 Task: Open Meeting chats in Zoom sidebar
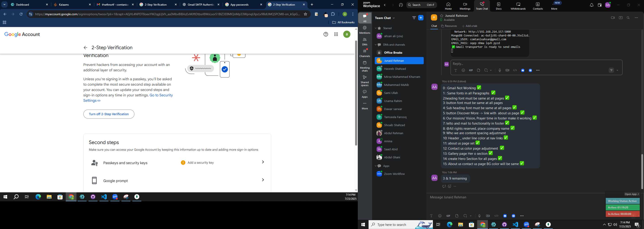[x=365, y=66]
